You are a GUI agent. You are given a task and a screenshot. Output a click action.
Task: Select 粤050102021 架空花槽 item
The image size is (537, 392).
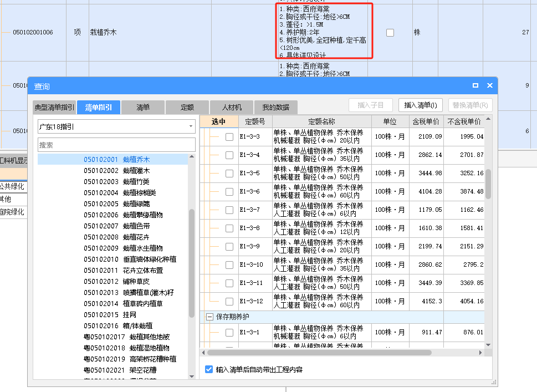tap(120, 370)
